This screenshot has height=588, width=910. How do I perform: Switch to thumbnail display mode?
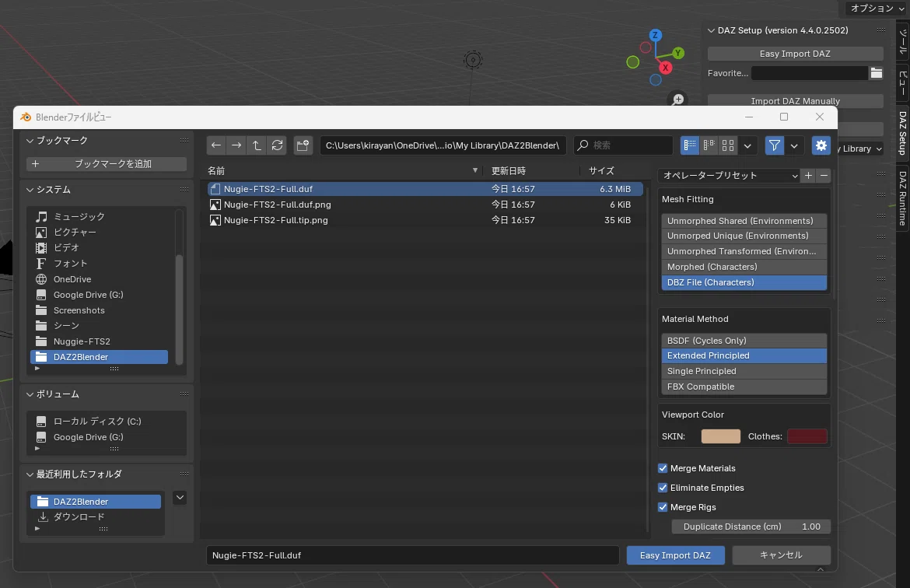pyautogui.click(x=728, y=145)
